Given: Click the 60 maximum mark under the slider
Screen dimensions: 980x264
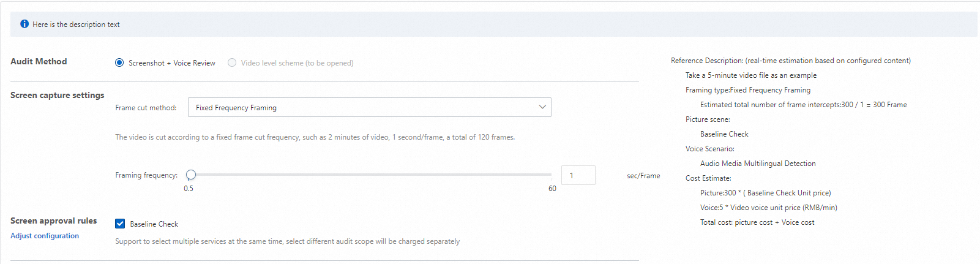Looking at the screenshot, I should pos(552,189).
